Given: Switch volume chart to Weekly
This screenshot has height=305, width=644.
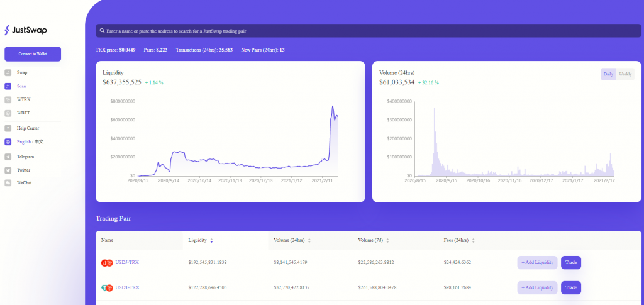Looking at the screenshot, I should coord(625,74).
